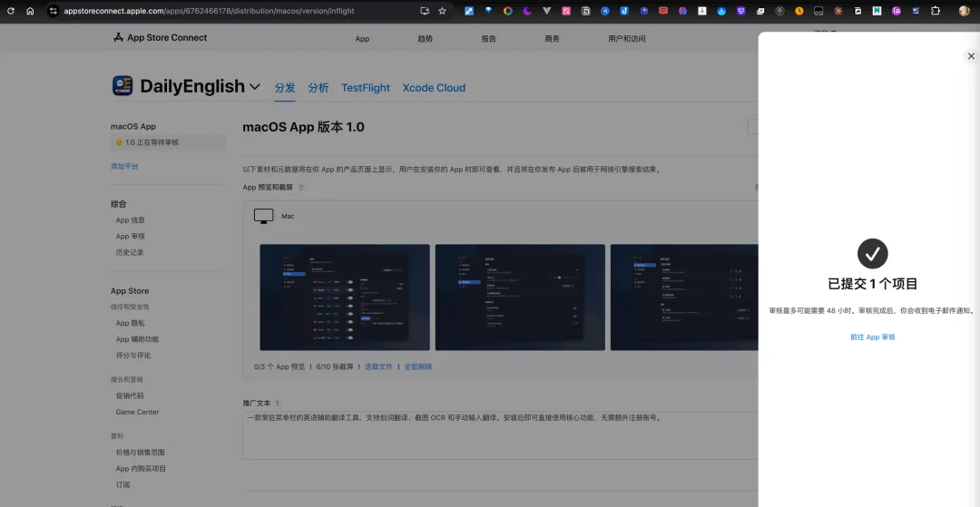This screenshot has height=507, width=980.
Task: Open App 审核 in the sidebar
Action: (x=131, y=236)
